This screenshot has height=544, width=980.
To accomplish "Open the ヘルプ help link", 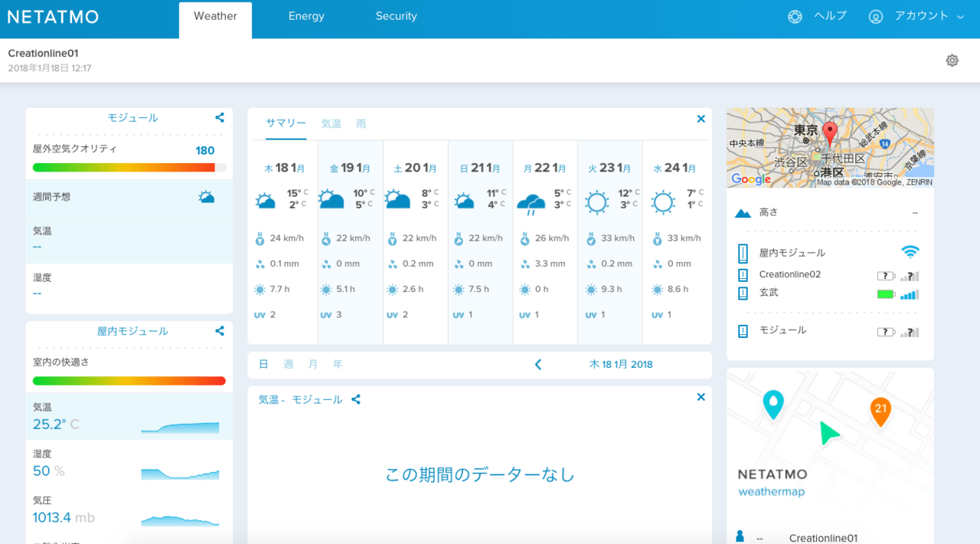I will point(830,16).
